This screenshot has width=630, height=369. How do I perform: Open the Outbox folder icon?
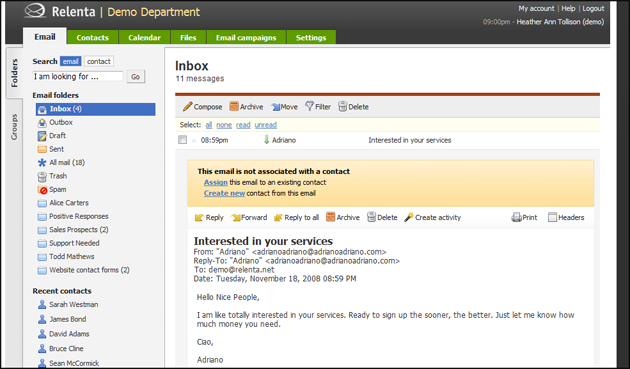click(x=42, y=123)
